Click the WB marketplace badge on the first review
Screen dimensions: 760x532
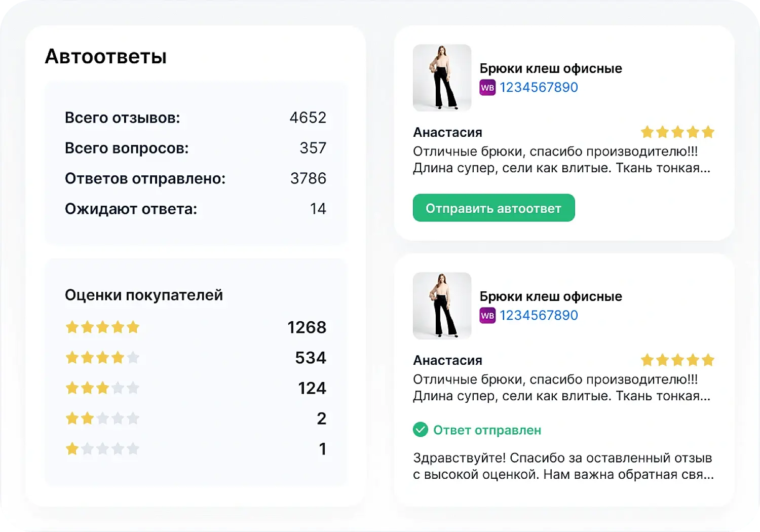[x=487, y=87]
